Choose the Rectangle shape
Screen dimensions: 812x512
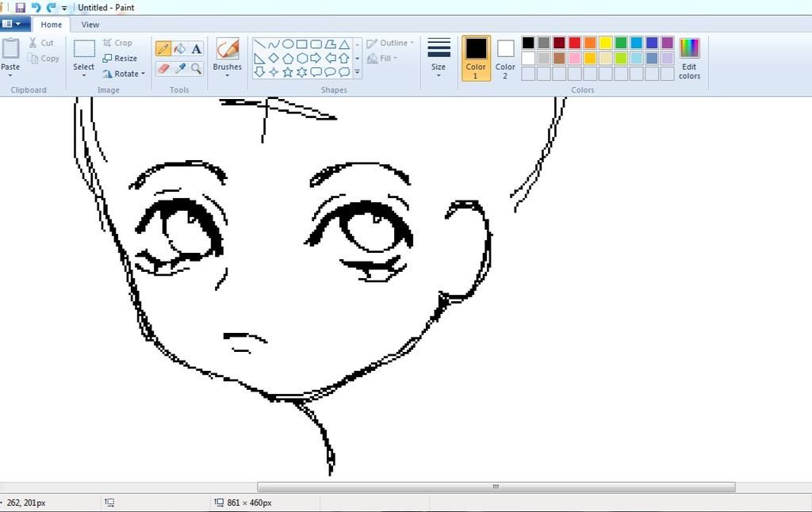coord(302,44)
